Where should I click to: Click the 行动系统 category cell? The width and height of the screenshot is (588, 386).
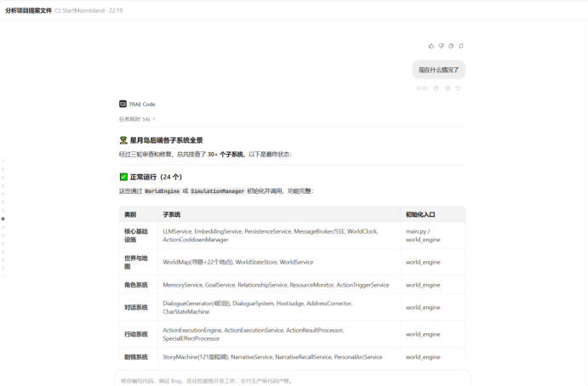(x=138, y=334)
